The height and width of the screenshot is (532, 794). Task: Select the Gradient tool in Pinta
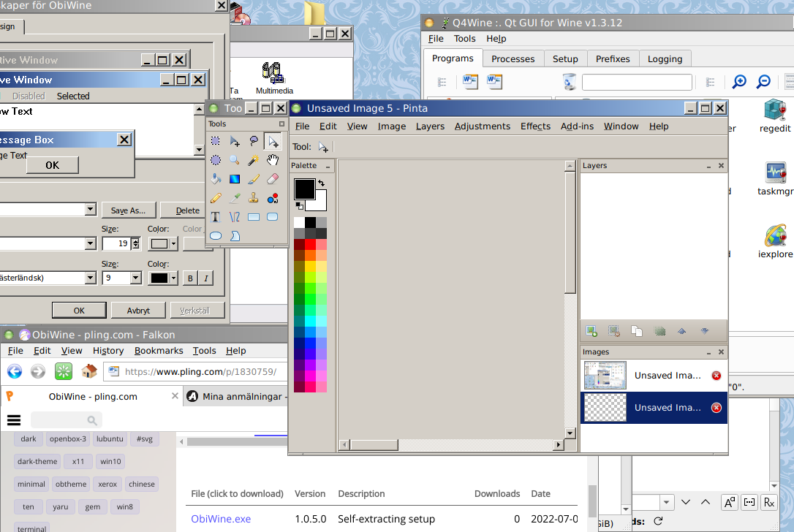pyautogui.click(x=235, y=179)
